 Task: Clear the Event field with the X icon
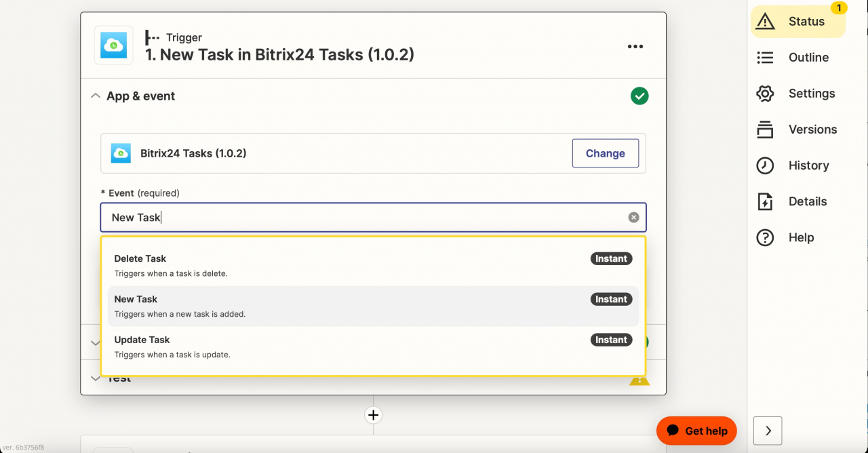pyautogui.click(x=633, y=218)
